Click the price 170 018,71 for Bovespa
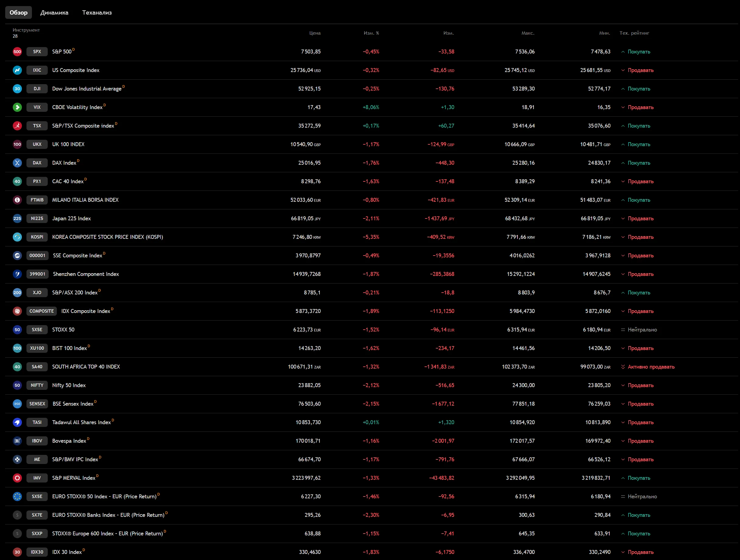Image resolution: width=740 pixels, height=560 pixels. [308, 441]
